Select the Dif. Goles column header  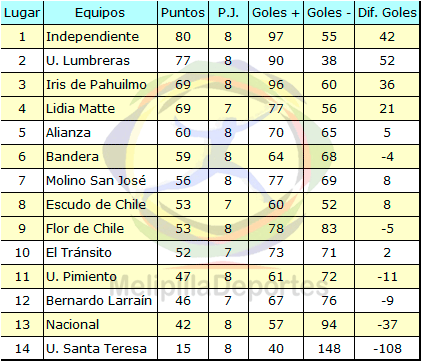coord(387,13)
